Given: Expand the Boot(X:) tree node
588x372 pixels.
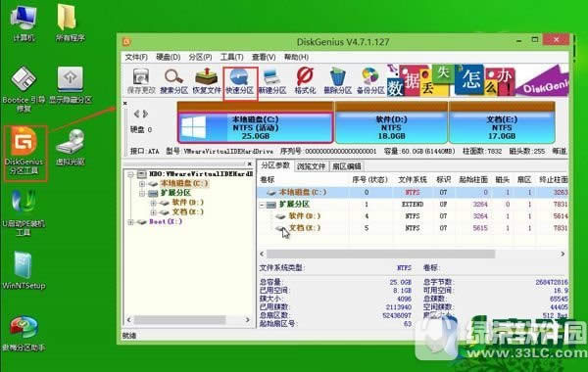Looking at the screenshot, I should 130,222.
